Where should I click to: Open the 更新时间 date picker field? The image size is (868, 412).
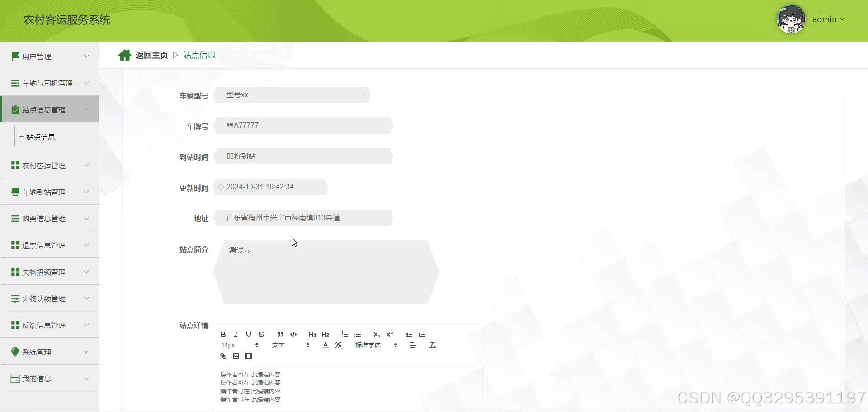(270, 187)
